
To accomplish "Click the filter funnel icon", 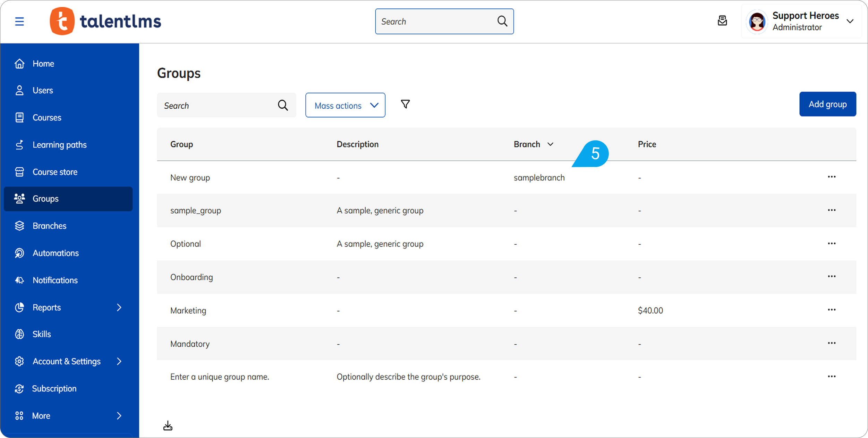I will (x=405, y=104).
